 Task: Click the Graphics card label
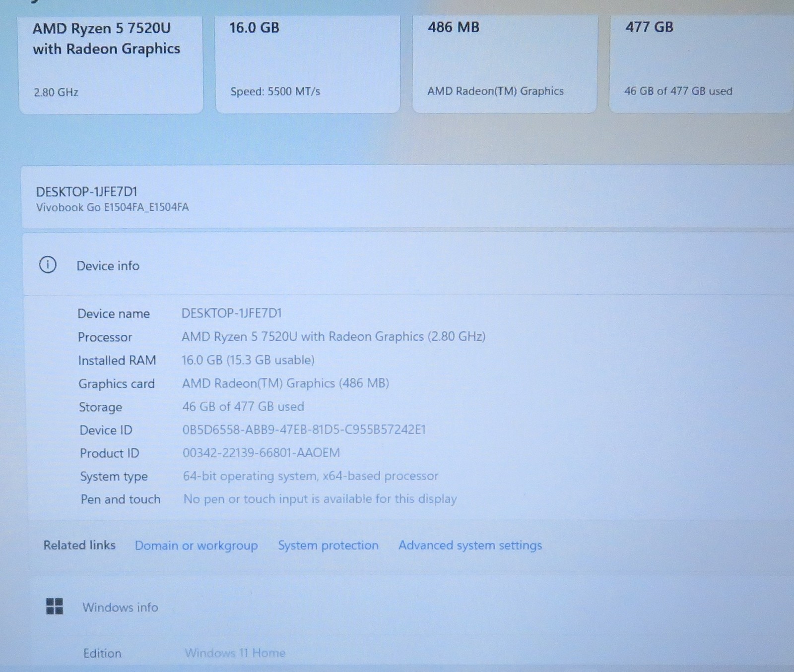pyautogui.click(x=117, y=384)
